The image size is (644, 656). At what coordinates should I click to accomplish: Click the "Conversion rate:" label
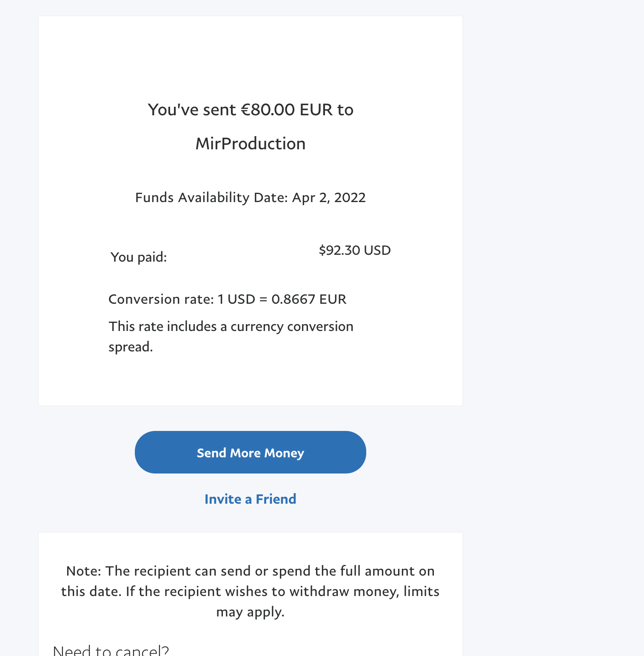[x=161, y=299]
